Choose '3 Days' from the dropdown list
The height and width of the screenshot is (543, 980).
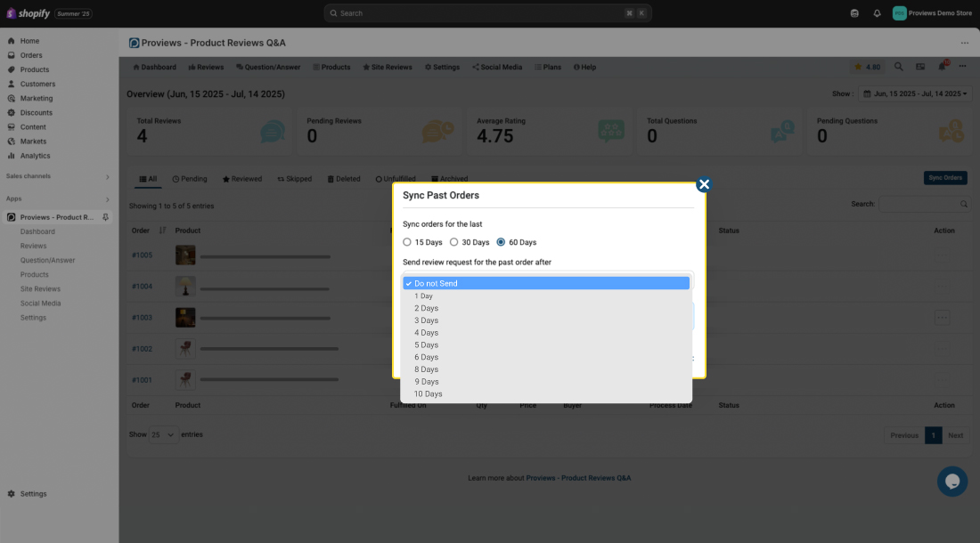pos(545,320)
